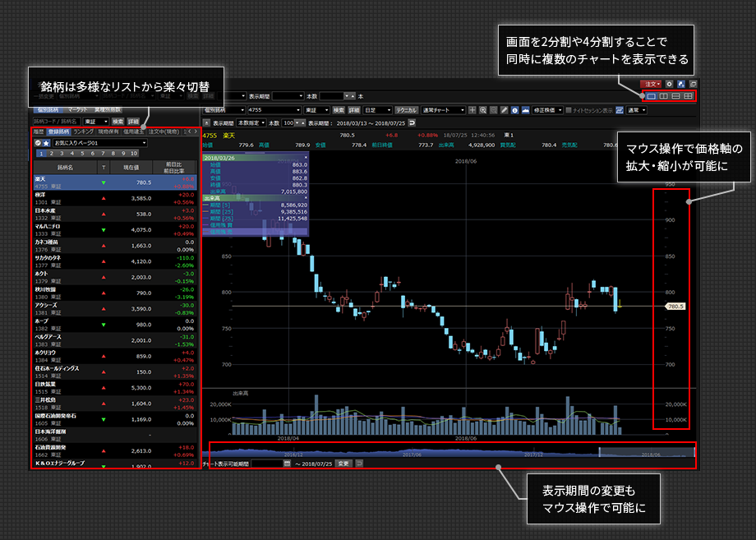
Task: Toggle the blue info icon in chart toolbar
Action: point(514,110)
